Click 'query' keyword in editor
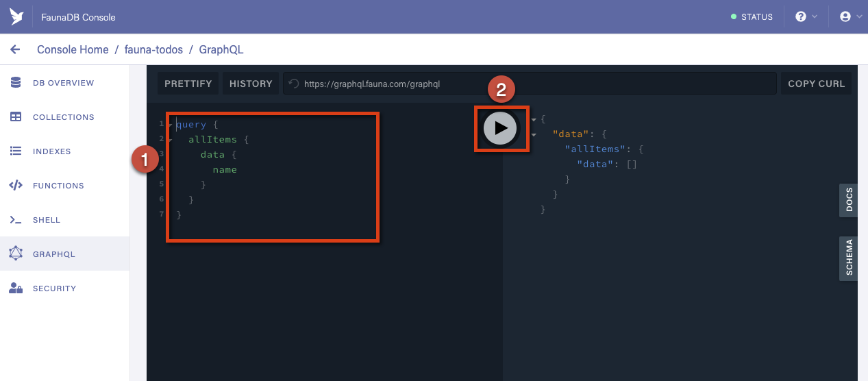This screenshot has height=381, width=868. [191, 125]
